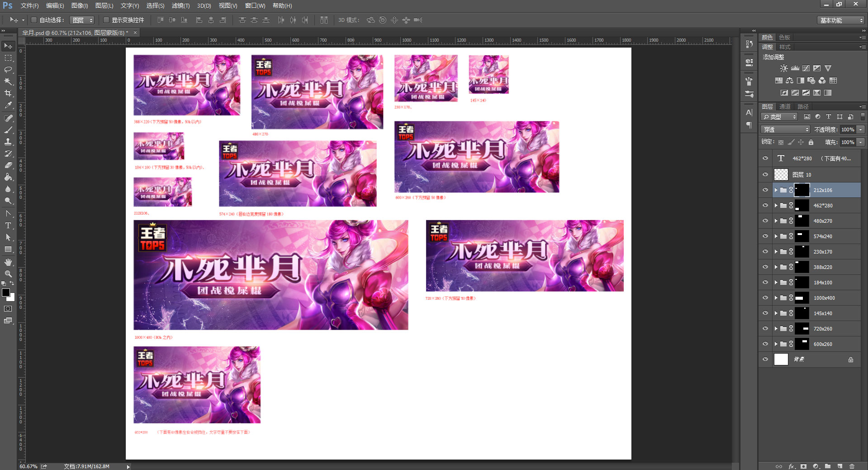This screenshot has width=868, height=470.
Task: Switch to the 样式 tab
Action: (x=785, y=47)
